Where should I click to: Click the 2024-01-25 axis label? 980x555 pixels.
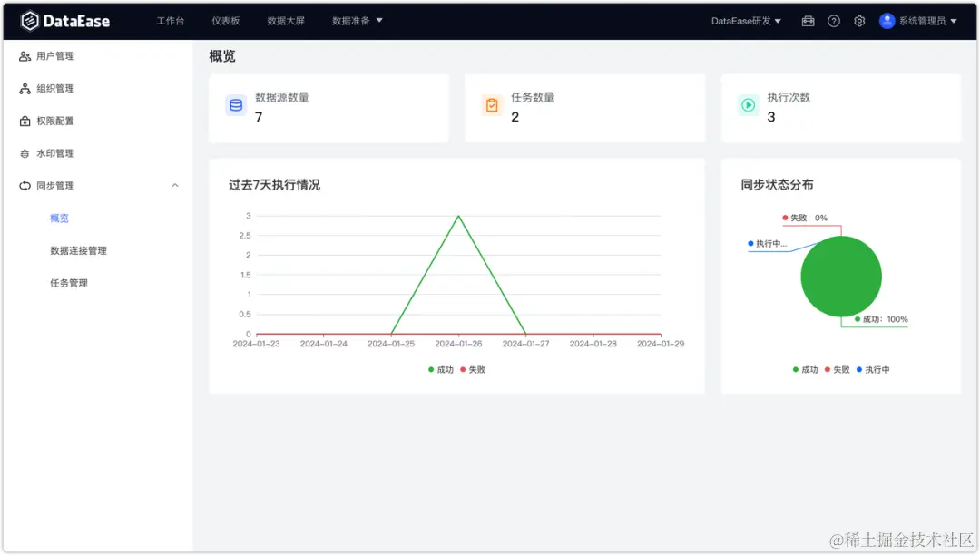point(391,344)
